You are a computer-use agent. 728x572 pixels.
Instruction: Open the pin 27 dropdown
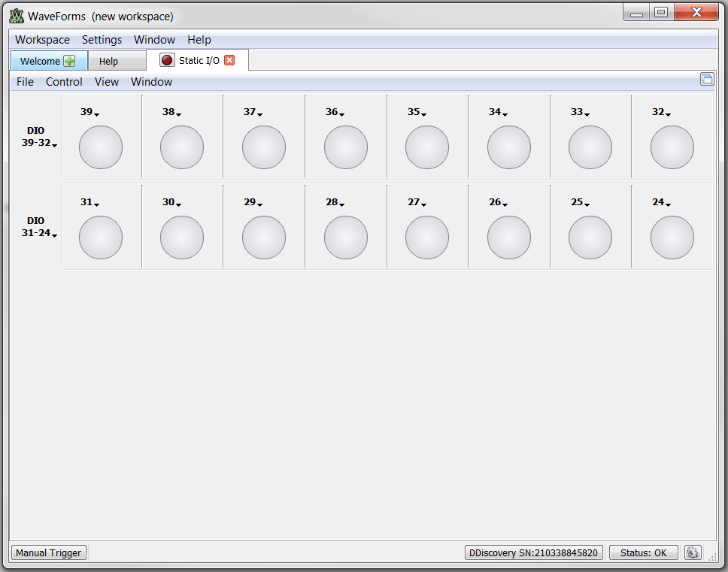pos(417,202)
